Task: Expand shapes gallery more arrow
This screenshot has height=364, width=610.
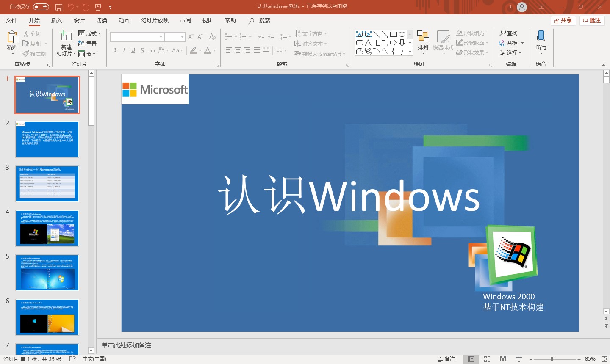Action: pyautogui.click(x=410, y=51)
